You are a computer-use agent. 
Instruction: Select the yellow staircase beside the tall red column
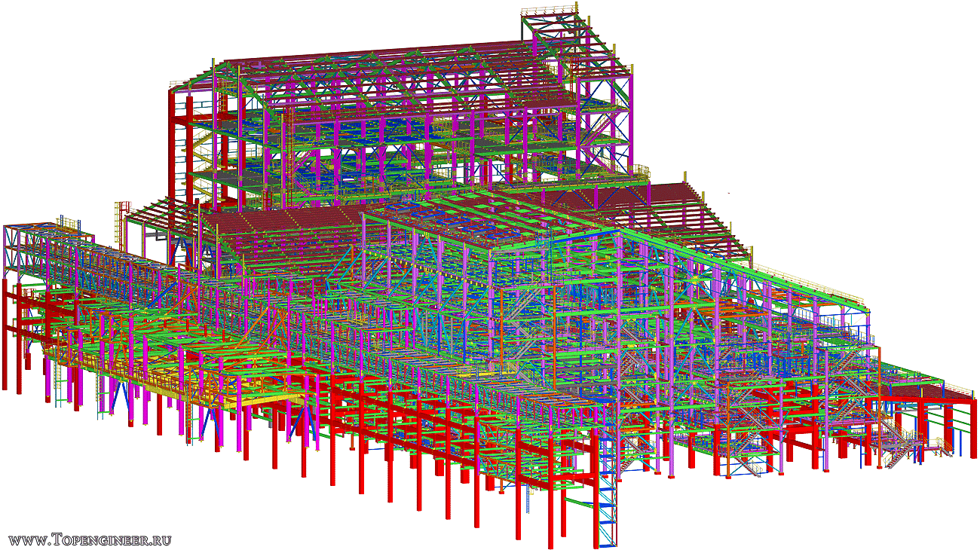201,154
